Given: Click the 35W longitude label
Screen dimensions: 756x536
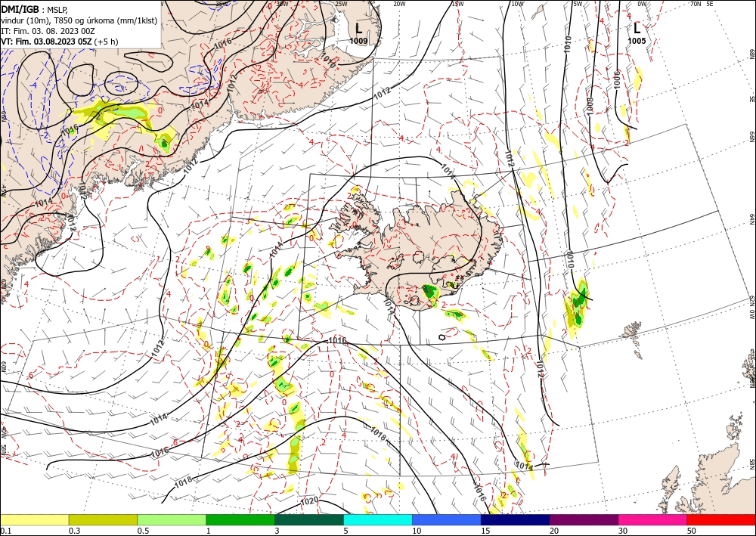Looking at the screenshot, I should click(x=222, y=4).
